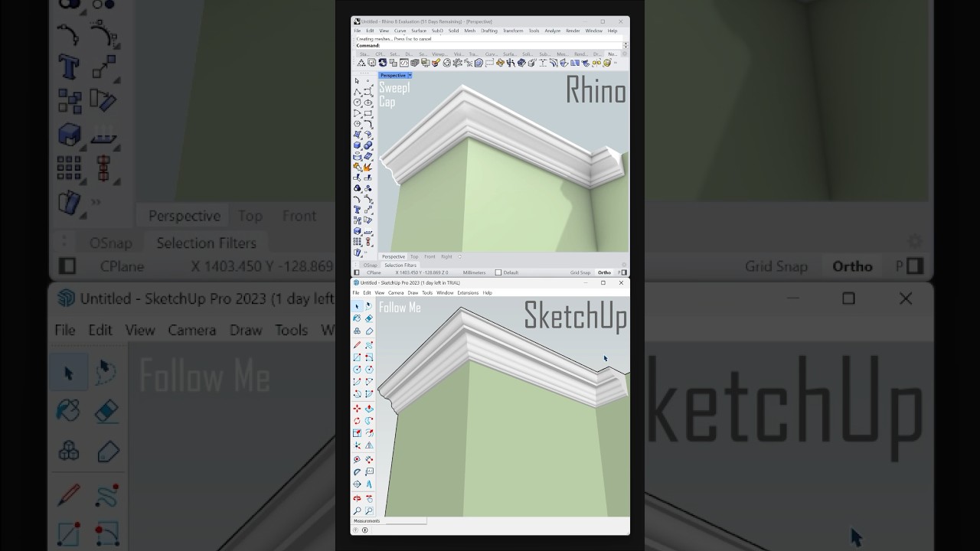Image resolution: width=980 pixels, height=551 pixels.
Task: Click the help circle icon in SketchUp status bar
Action: 355,530
